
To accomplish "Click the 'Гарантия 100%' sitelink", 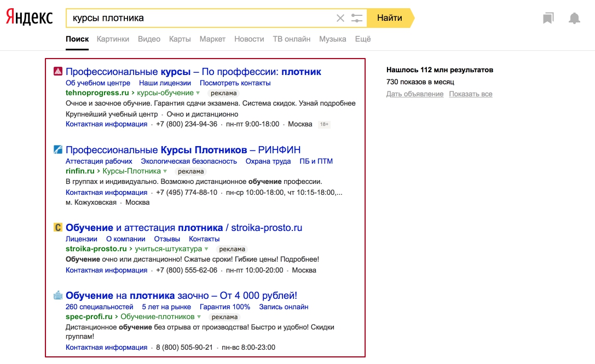I will 225,307.
